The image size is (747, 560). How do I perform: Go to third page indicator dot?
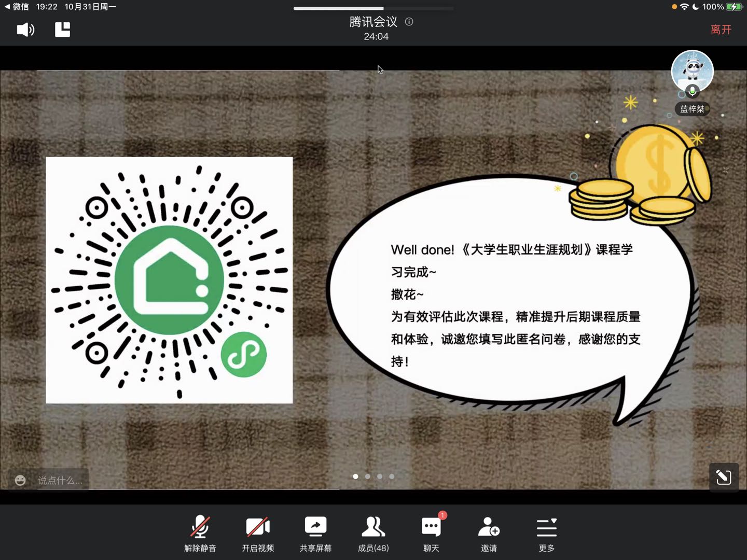click(380, 476)
